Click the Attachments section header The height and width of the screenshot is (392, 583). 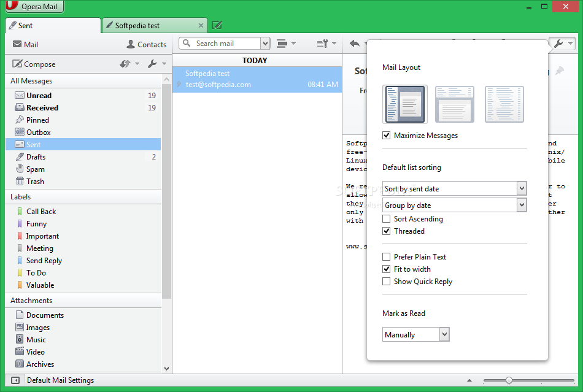pyautogui.click(x=83, y=300)
